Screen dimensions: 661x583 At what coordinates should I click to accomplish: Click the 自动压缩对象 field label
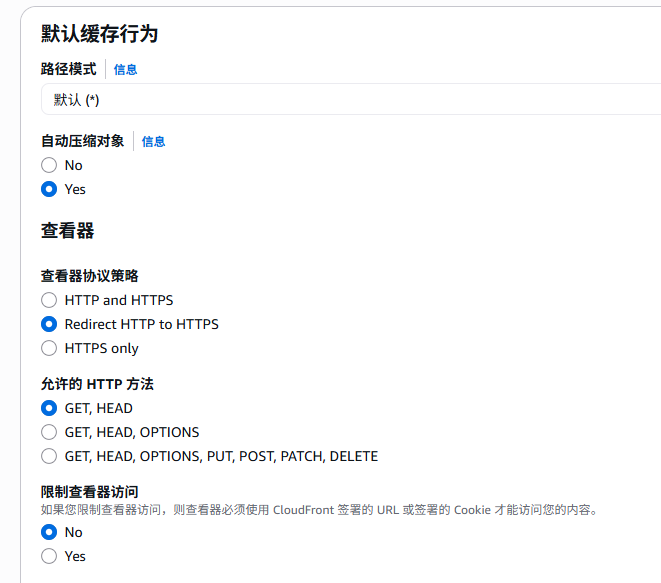click(82, 141)
